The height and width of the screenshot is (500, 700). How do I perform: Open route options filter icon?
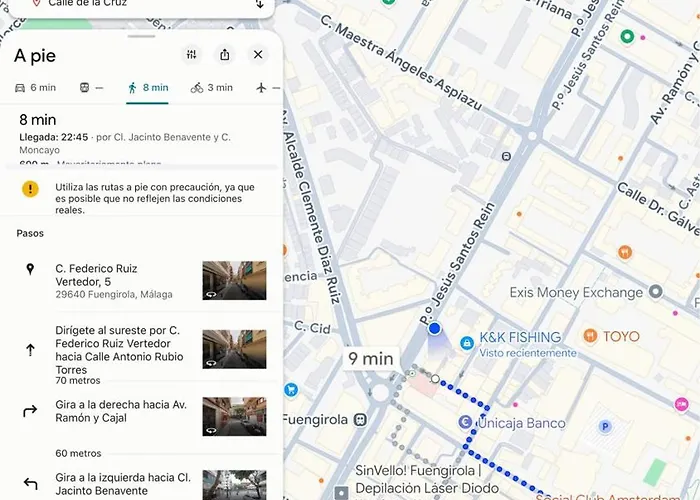(192, 55)
